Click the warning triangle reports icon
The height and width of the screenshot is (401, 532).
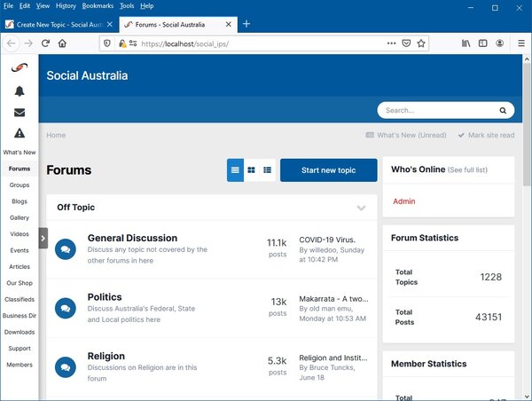[x=19, y=133]
